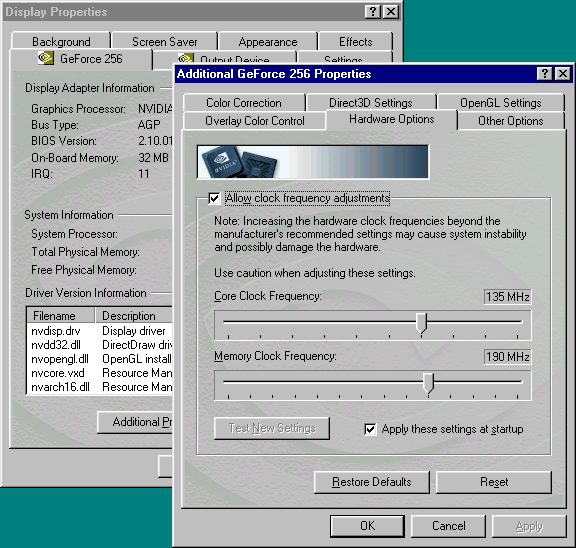Viewport: 576px width, 548px height.
Task: Click the IRQ value 11
Action: 144,173
